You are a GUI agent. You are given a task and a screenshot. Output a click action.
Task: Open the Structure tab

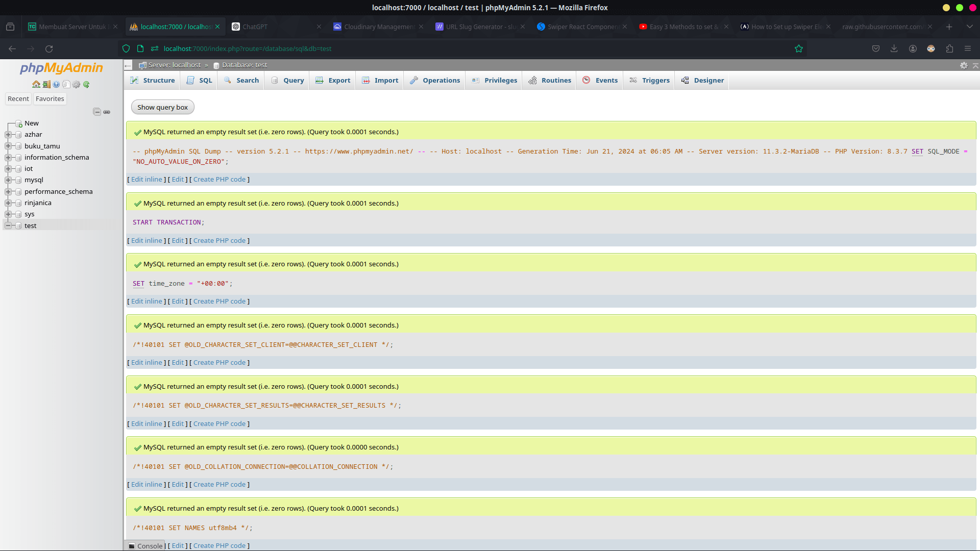153,81
